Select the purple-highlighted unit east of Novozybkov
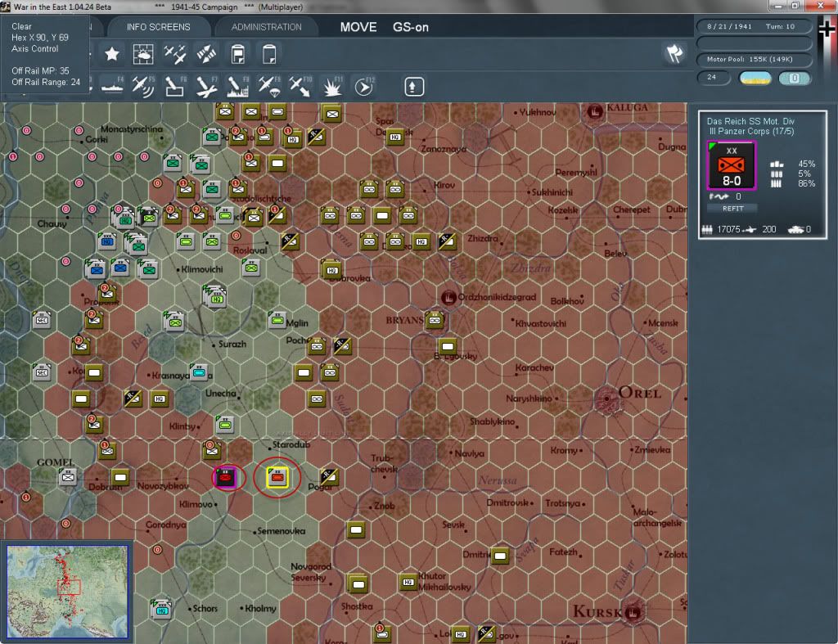The width and height of the screenshot is (838, 644). coord(225,477)
